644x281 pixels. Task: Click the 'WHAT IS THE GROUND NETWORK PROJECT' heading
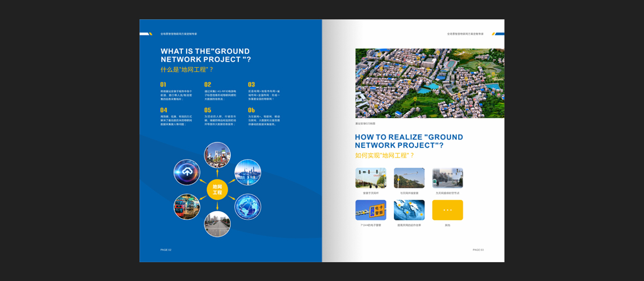point(205,55)
